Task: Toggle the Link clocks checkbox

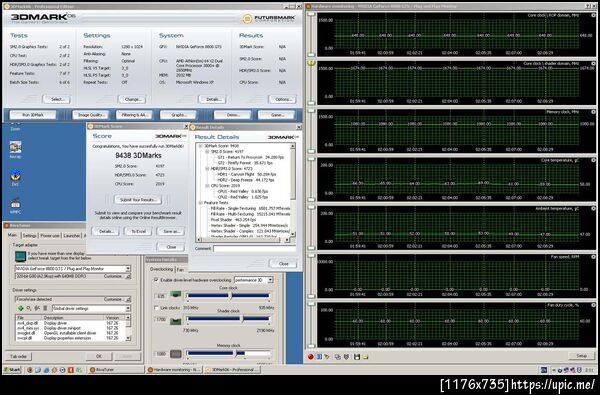Action: [156, 308]
